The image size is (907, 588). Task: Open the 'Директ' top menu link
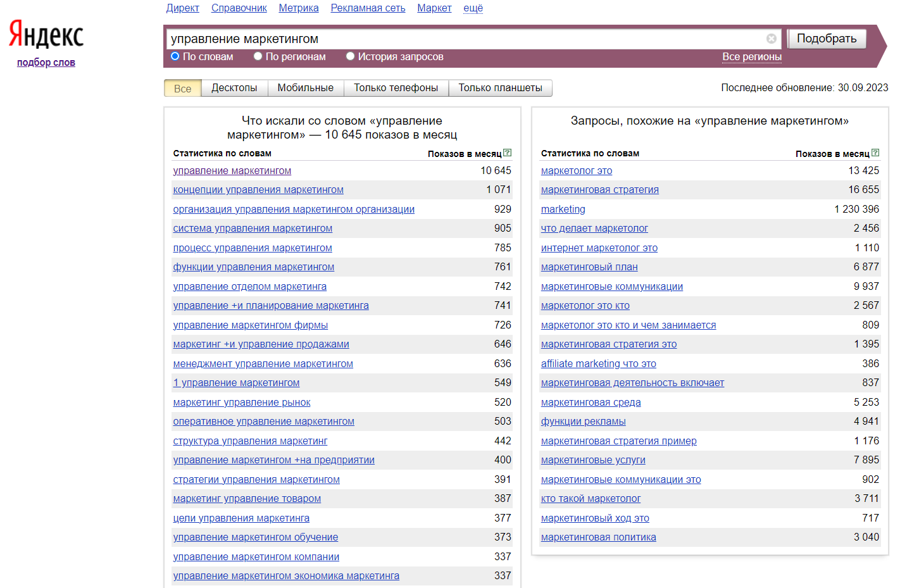pyautogui.click(x=182, y=8)
